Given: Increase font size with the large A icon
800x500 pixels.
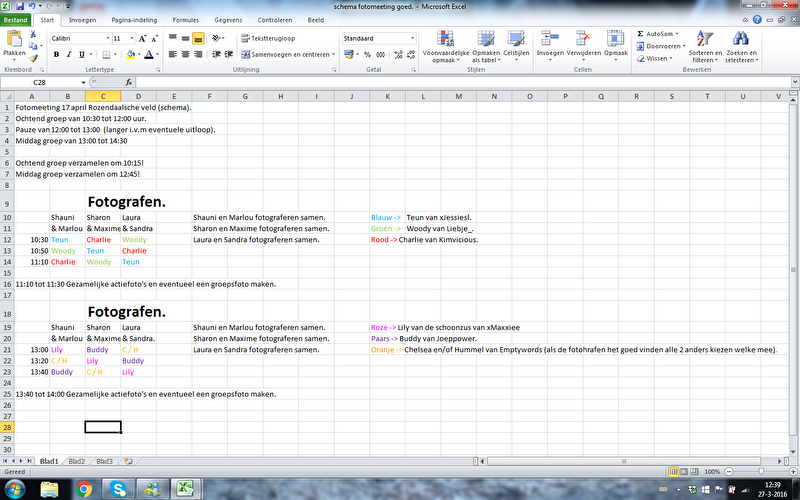Looking at the screenshot, I should 142,38.
